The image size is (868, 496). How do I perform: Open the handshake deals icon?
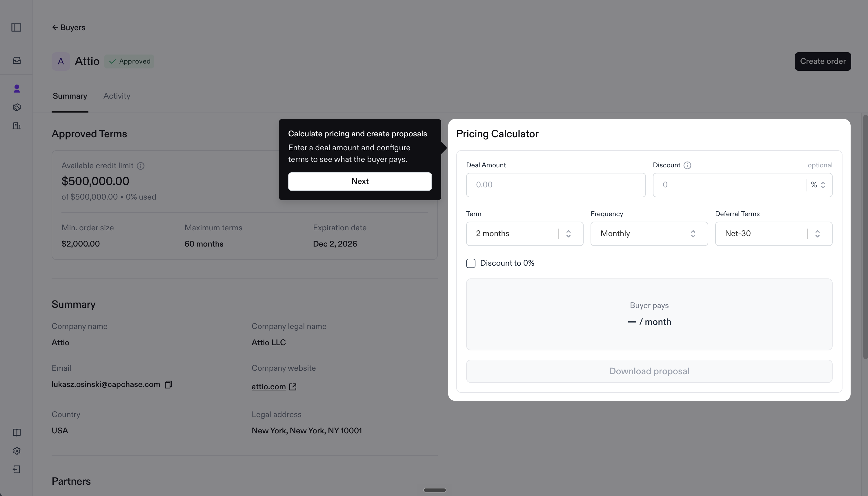[17, 107]
